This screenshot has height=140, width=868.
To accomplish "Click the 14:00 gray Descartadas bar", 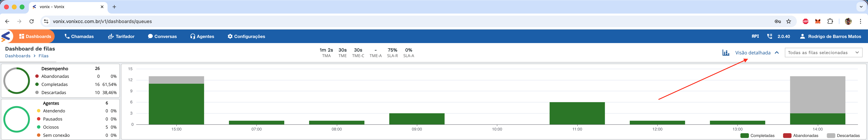I will click(817, 95).
